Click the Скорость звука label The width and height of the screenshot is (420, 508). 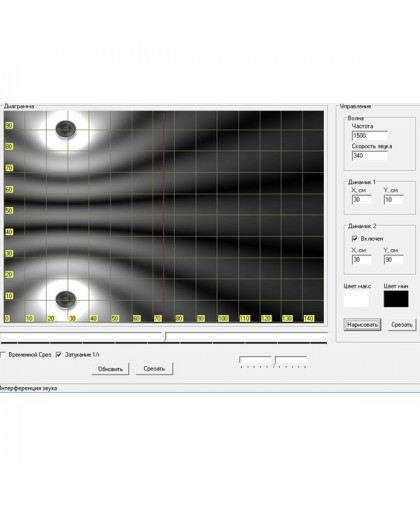372,146
